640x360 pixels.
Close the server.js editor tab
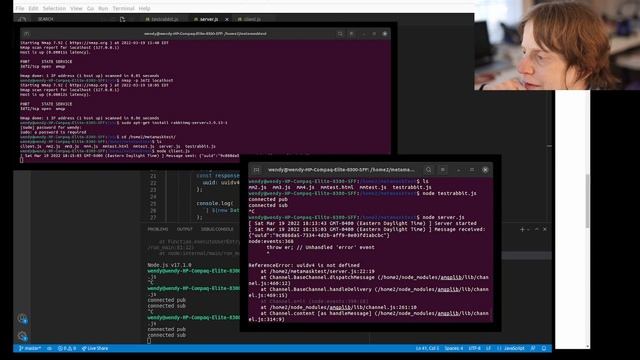[227, 19]
